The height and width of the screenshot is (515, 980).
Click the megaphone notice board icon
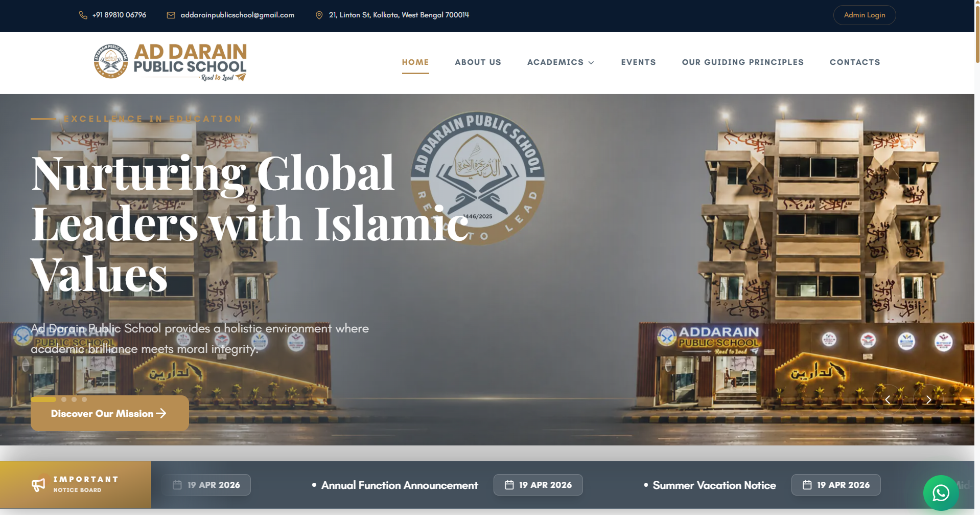(x=38, y=485)
